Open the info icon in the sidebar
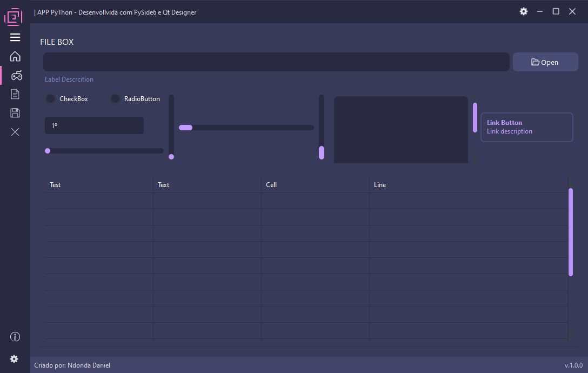The width and height of the screenshot is (588, 373). point(15,337)
